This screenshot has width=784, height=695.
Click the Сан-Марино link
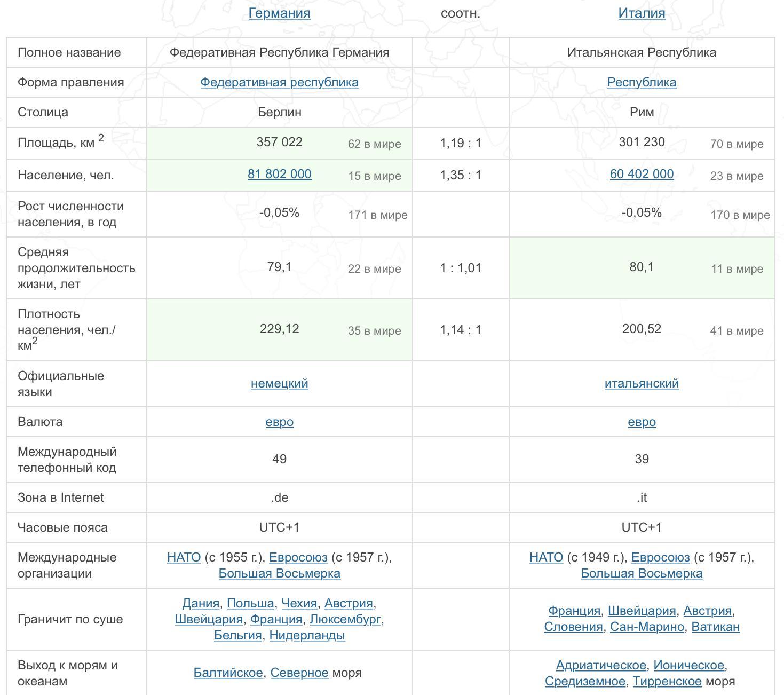click(647, 627)
